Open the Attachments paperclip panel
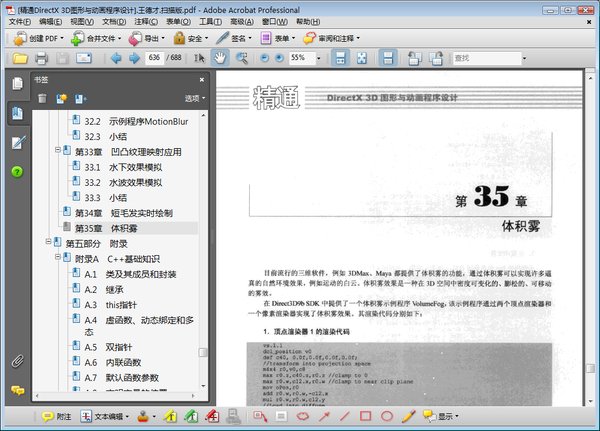The width and height of the screenshot is (600, 431). pos(17,361)
